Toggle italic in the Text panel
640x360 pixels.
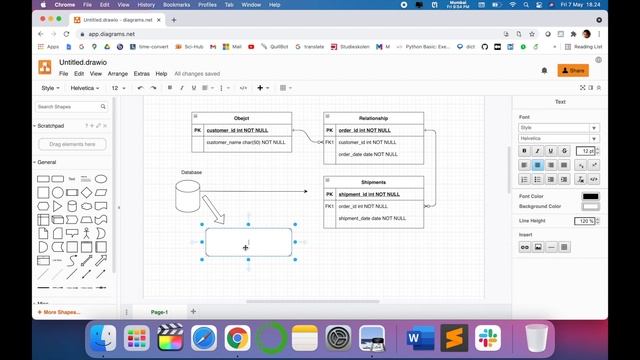(538, 151)
